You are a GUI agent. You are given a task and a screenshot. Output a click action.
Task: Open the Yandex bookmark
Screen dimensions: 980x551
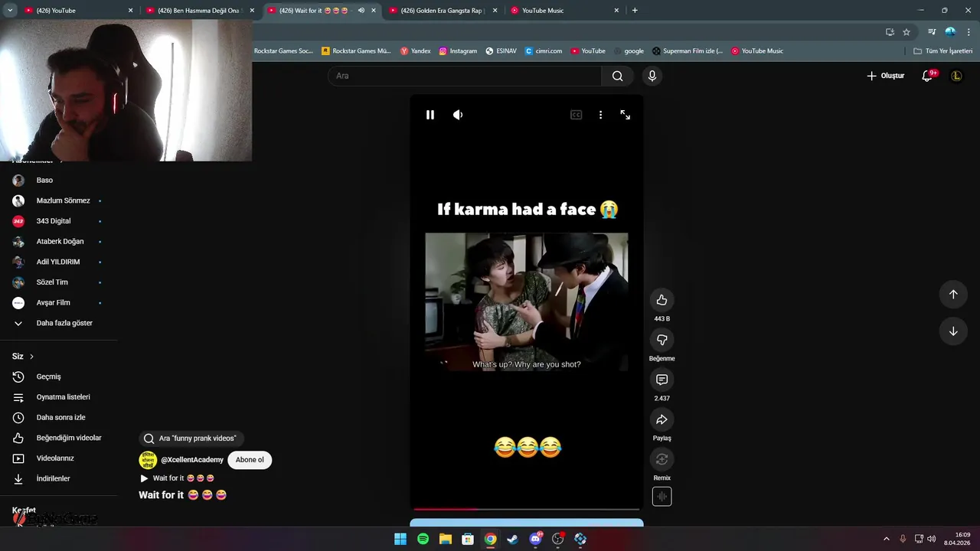coord(416,51)
